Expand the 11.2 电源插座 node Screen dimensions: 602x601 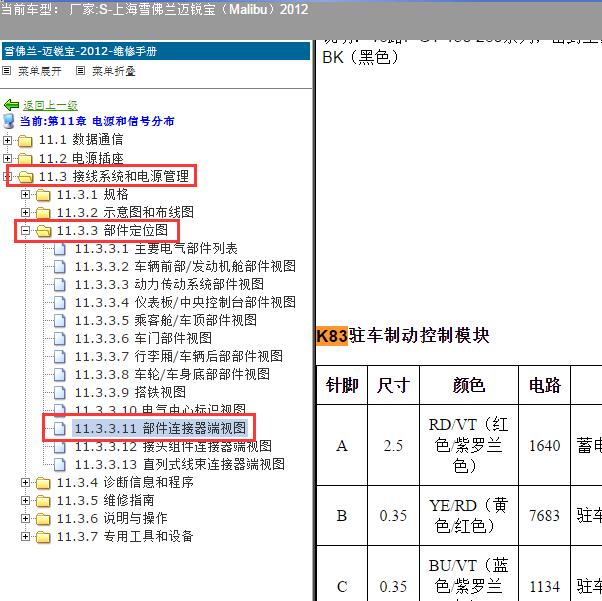click(7, 158)
